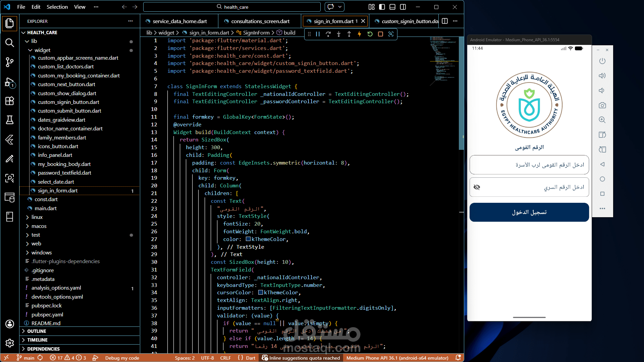Image resolution: width=644 pixels, height=362 pixels.
Task: Rotate the emulator with the power icon
Action: (602, 61)
